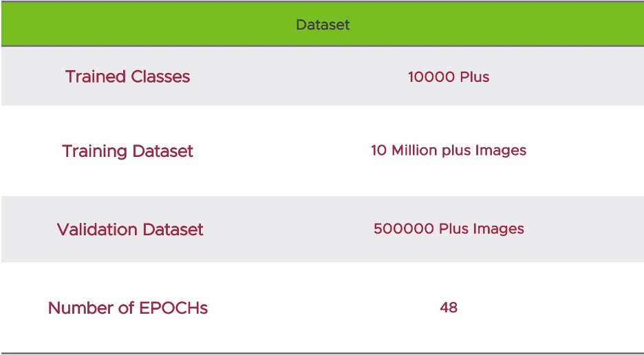Click the word Trained in first row
The image size is (644, 355).
pos(93,76)
